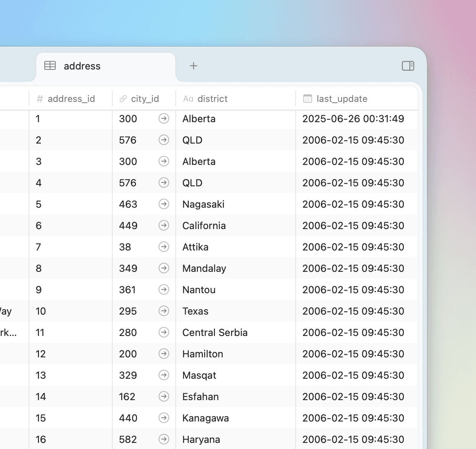Screen dimensions: 476x449
Task: Open the foreign key arrow for city_id 300
Action: [164, 119]
